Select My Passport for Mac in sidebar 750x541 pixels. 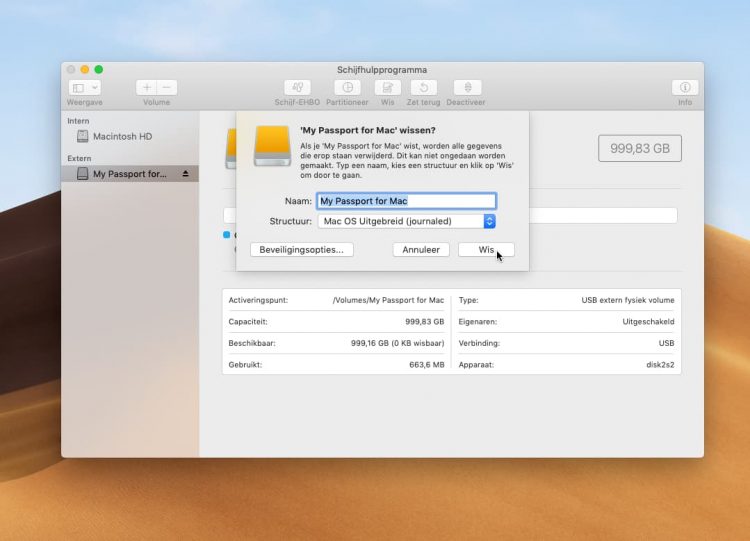tap(129, 174)
